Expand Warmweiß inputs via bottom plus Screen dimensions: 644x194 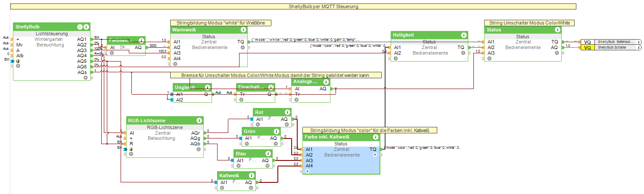pos(175,64)
